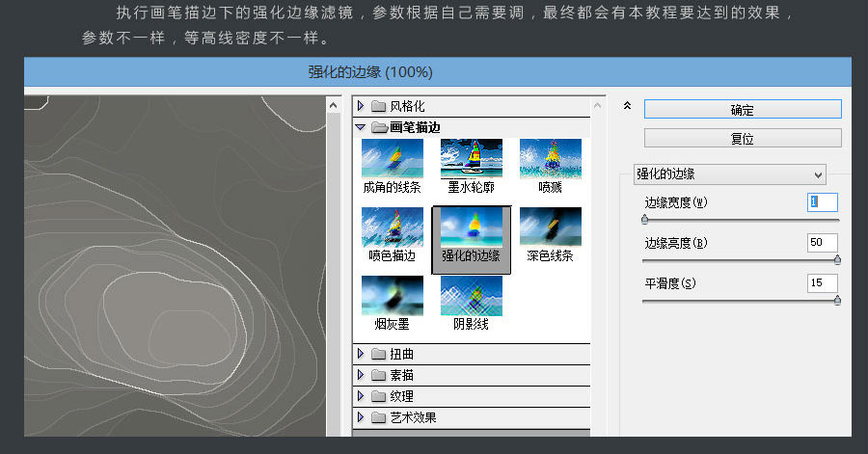Click the preview pane scroll-up arrow
Viewport: 868px width, 454px height.
[x=334, y=106]
